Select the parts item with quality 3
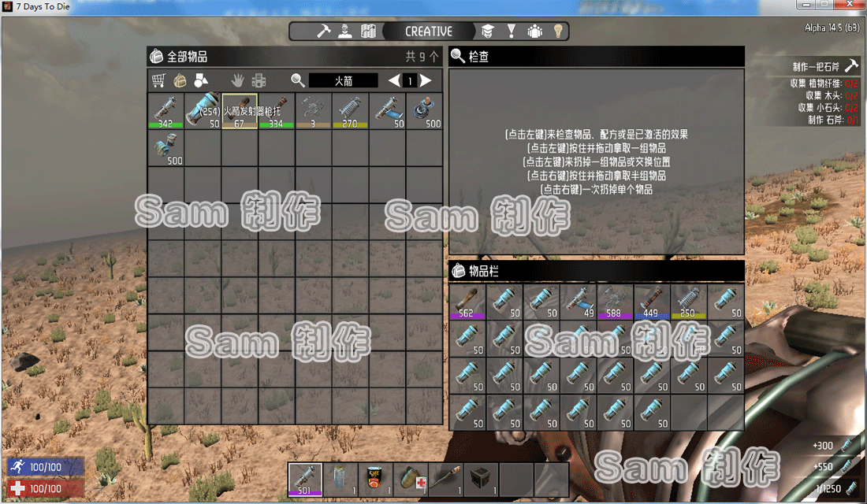The width and height of the screenshot is (867, 504). (x=314, y=110)
